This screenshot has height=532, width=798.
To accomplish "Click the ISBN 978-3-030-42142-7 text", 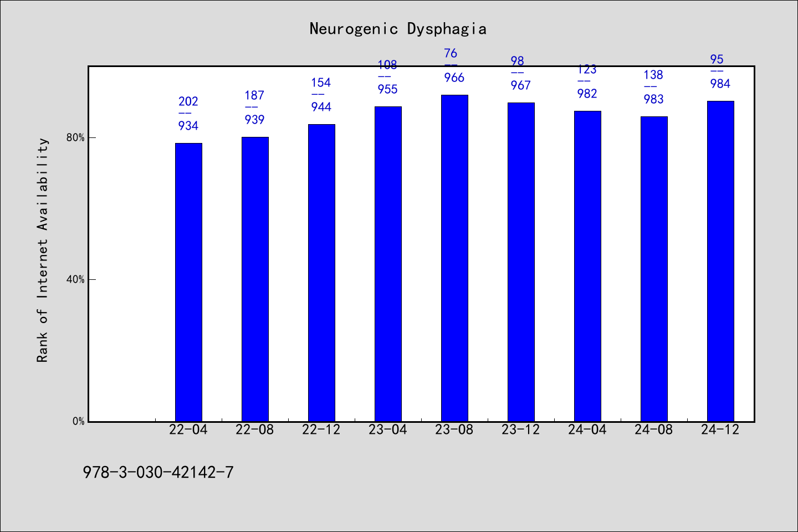I will 158,472.
